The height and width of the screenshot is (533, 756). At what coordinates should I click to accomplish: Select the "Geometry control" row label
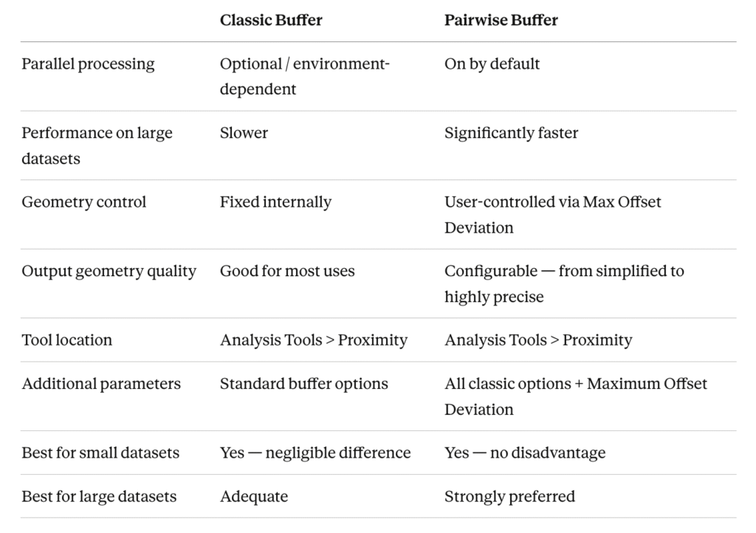click(83, 202)
